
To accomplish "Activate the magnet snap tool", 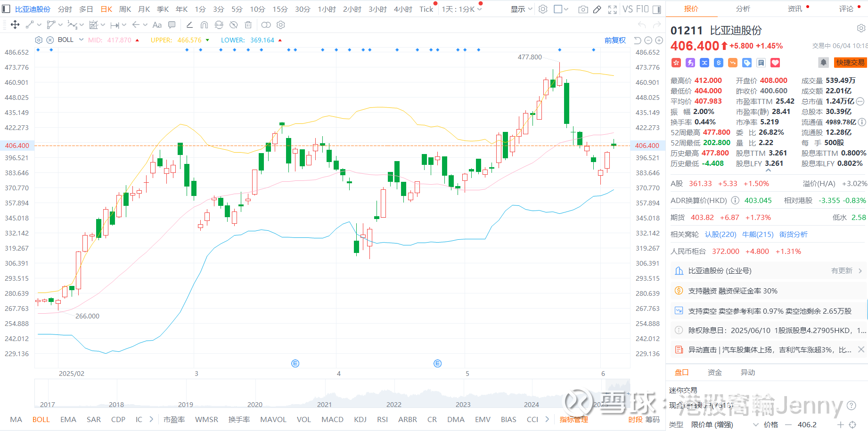I will tap(204, 25).
